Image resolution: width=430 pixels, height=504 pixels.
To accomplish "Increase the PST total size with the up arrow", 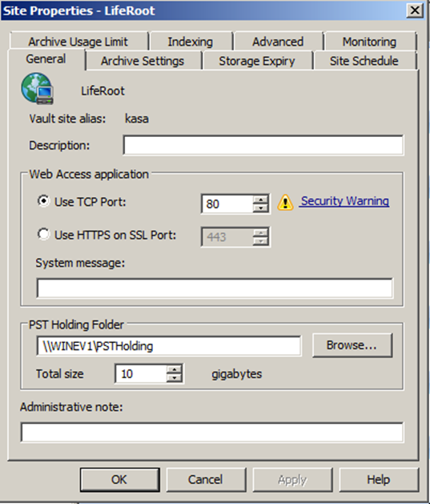I will [174, 369].
